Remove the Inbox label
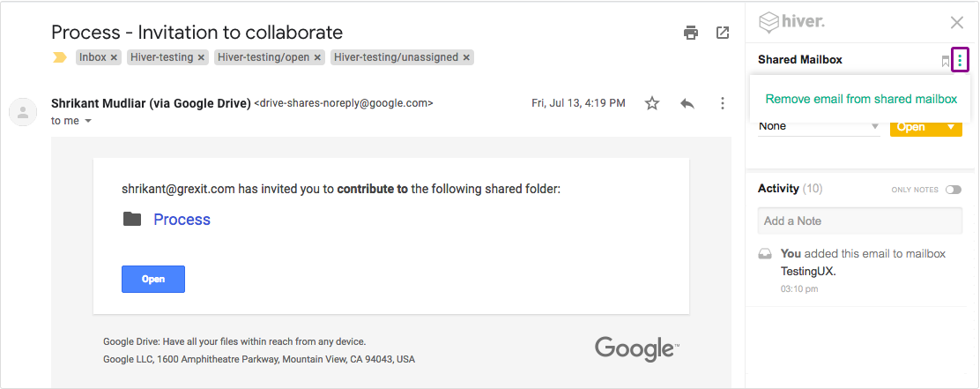980x389 pixels. (x=114, y=57)
